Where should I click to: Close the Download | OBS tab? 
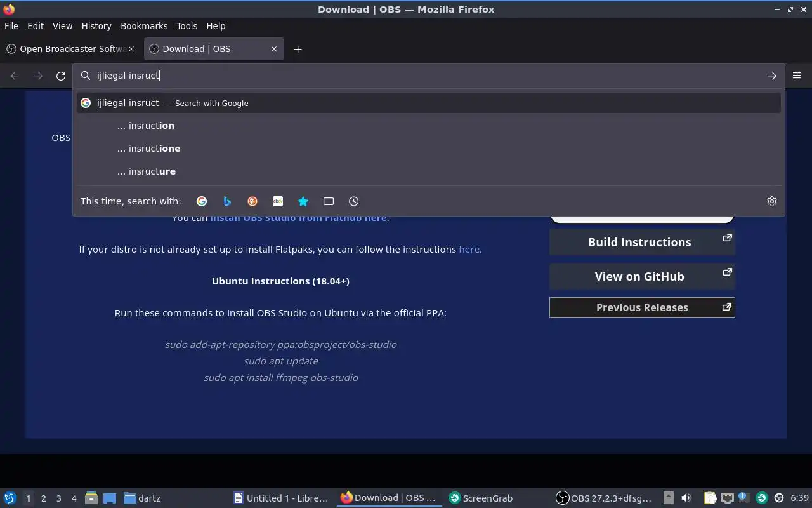click(x=274, y=49)
